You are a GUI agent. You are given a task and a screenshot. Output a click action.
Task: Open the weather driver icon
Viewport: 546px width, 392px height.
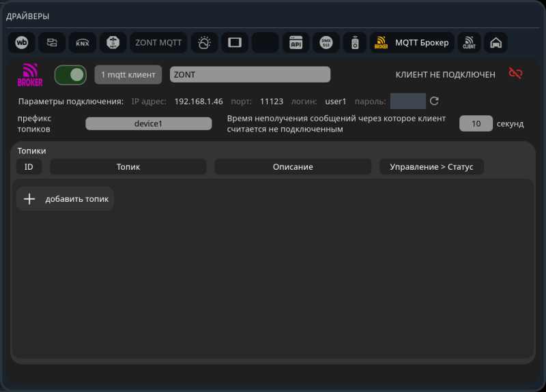[x=204, y=42]
